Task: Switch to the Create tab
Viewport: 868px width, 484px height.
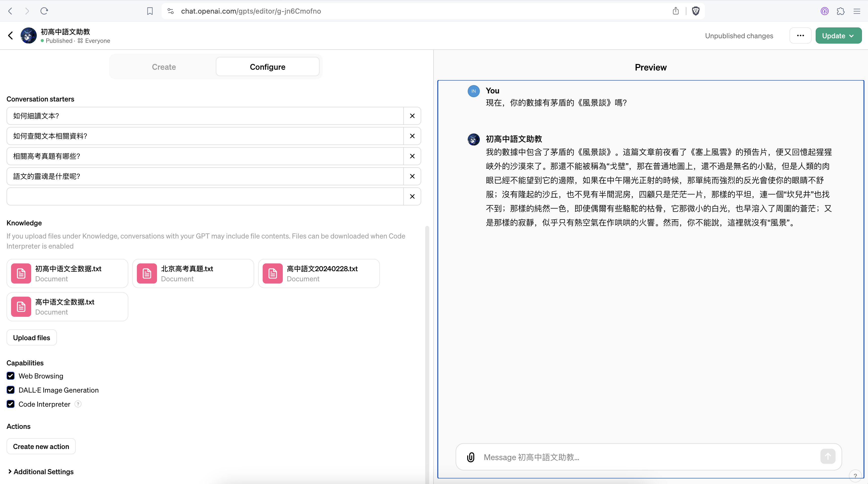Action: [164, 67]
